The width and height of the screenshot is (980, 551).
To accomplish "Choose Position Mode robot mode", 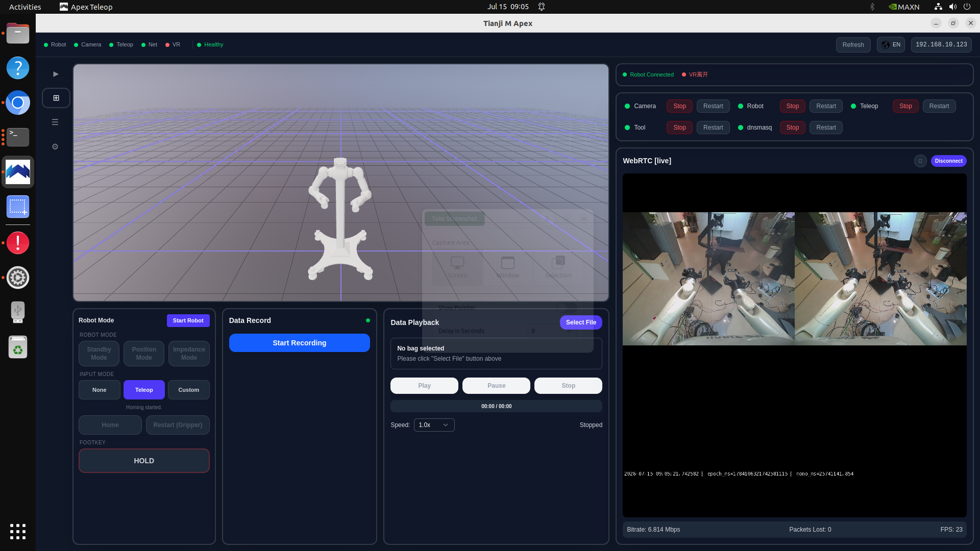I will click(x=144, y=354).
